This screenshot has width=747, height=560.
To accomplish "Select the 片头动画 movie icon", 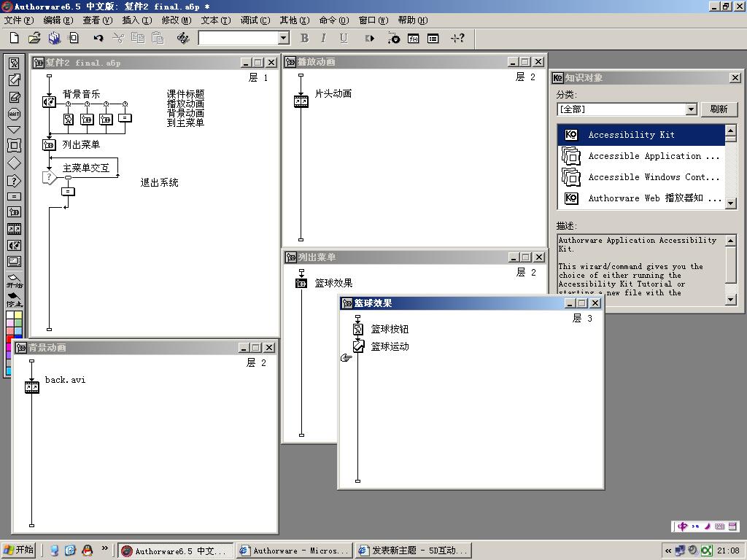I will (x=301, y=101).
